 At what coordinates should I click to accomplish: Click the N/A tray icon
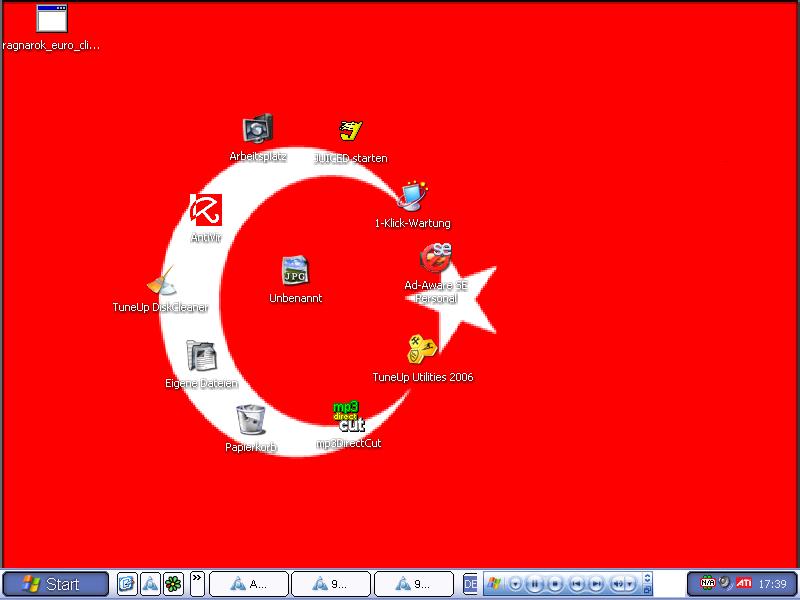click(x=707, y=582)
